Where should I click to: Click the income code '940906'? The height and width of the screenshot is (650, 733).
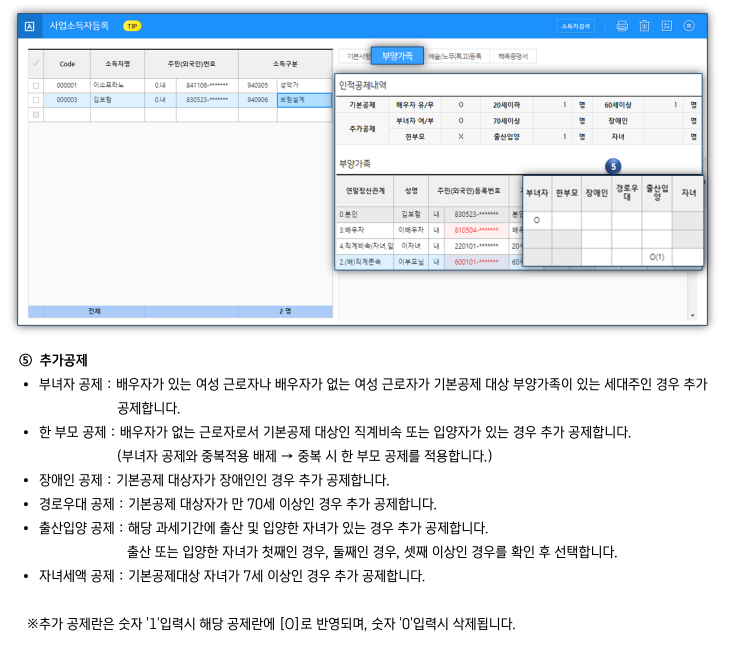coord(258,100)
